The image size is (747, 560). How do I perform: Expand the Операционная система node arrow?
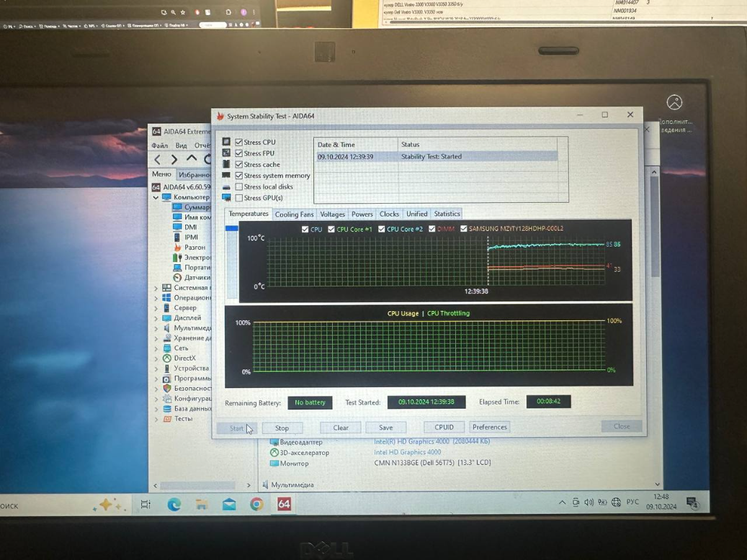point(156,297)
